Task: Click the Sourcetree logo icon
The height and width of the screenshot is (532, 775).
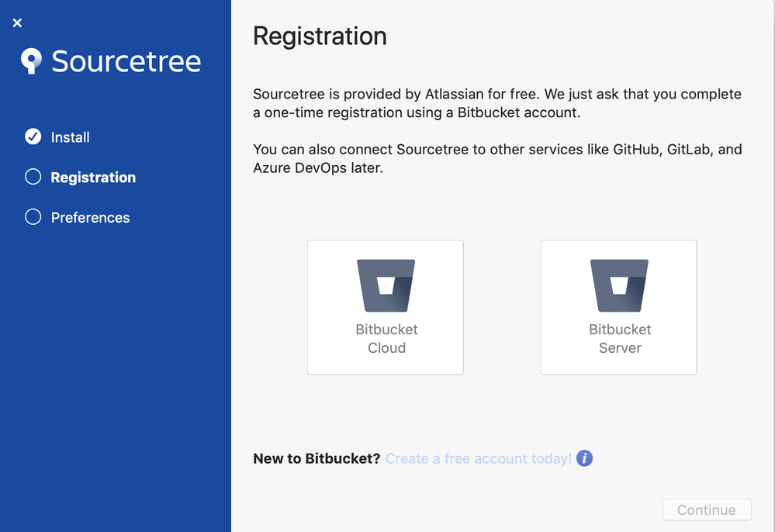Action: click(31, 61)
